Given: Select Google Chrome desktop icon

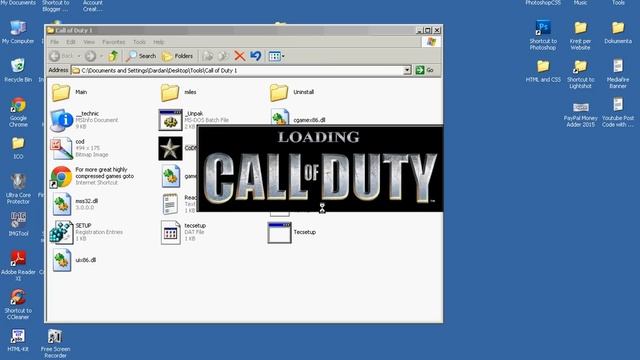Looking at the screenshot, I should 18,112.
